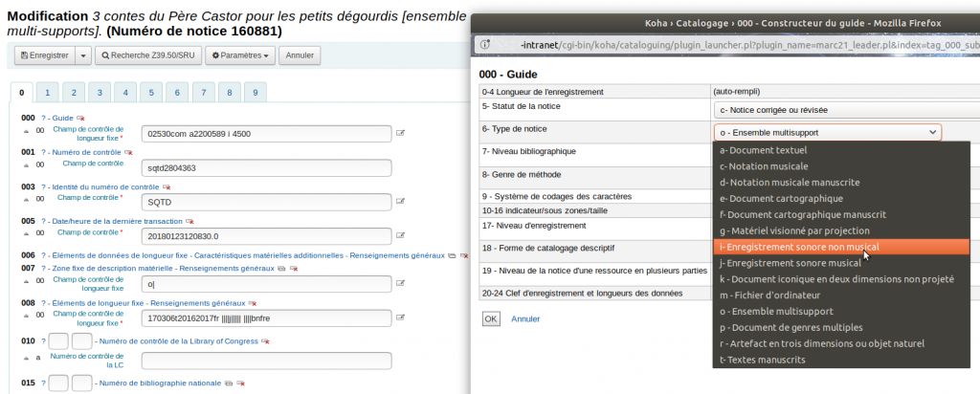Open tag editor for 008 fixed-length field
The width and height of the screenshot is (980, 394).
pyautogui.click(x=401, y=317)
